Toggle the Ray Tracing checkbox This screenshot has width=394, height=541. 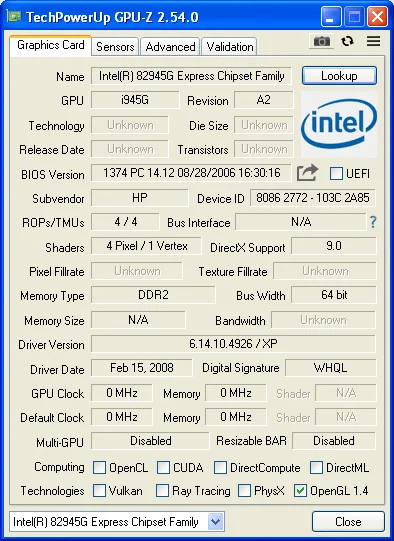pyautogui.click(x=162, y=491)
